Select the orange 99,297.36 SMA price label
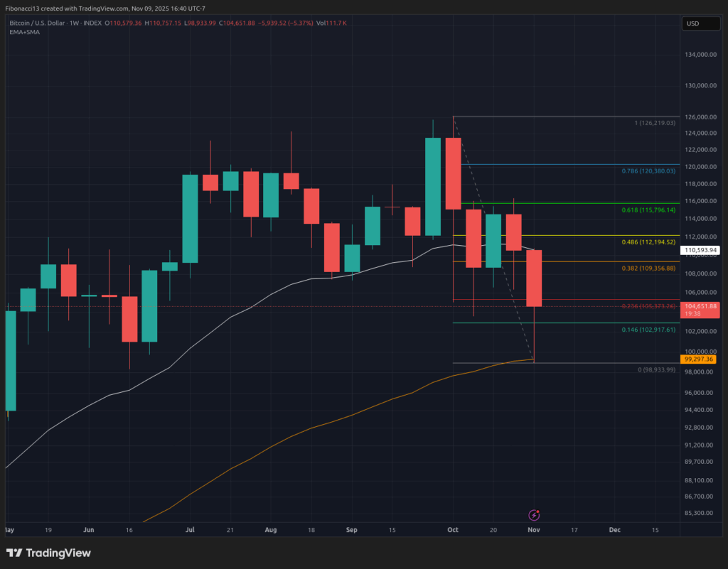Viewport: 728px width, 569px height. (x=700, y=359)
